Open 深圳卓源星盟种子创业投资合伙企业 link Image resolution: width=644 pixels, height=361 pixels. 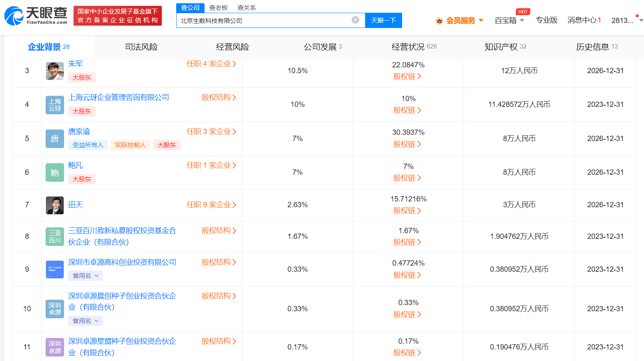[122, 347]
